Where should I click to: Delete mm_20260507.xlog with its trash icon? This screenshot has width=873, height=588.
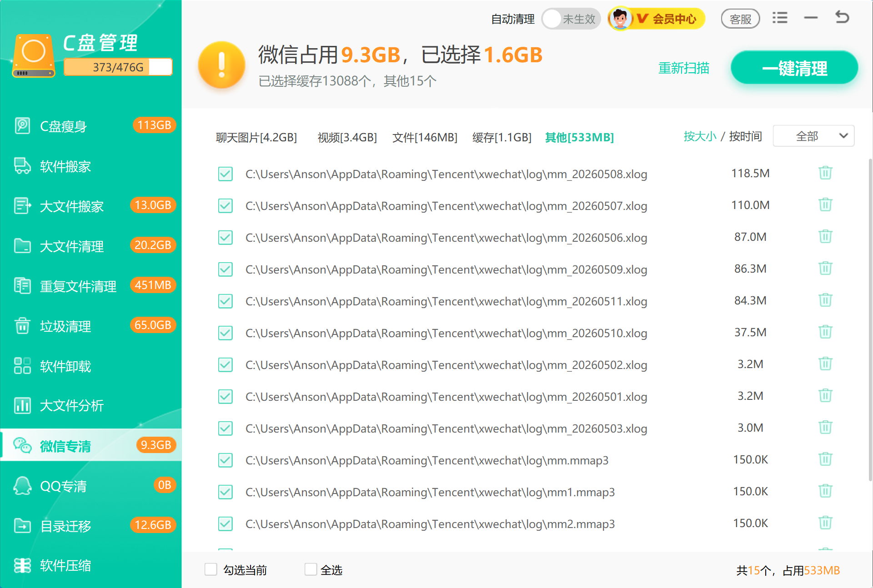[x=825, y=205]
